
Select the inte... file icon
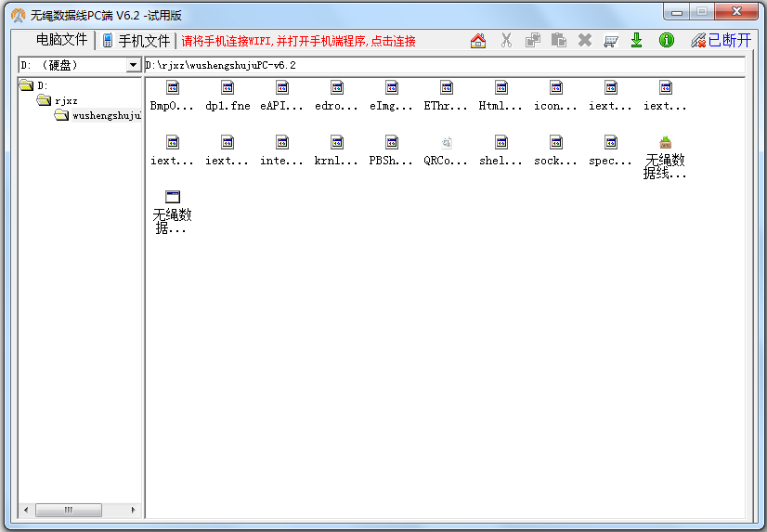tap(281, 150)
